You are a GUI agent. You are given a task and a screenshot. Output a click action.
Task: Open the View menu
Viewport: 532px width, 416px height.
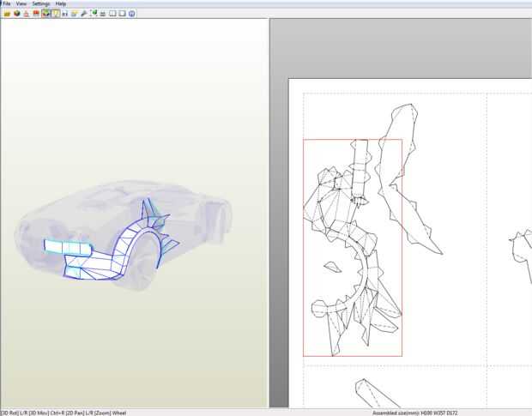coord(21,3)
